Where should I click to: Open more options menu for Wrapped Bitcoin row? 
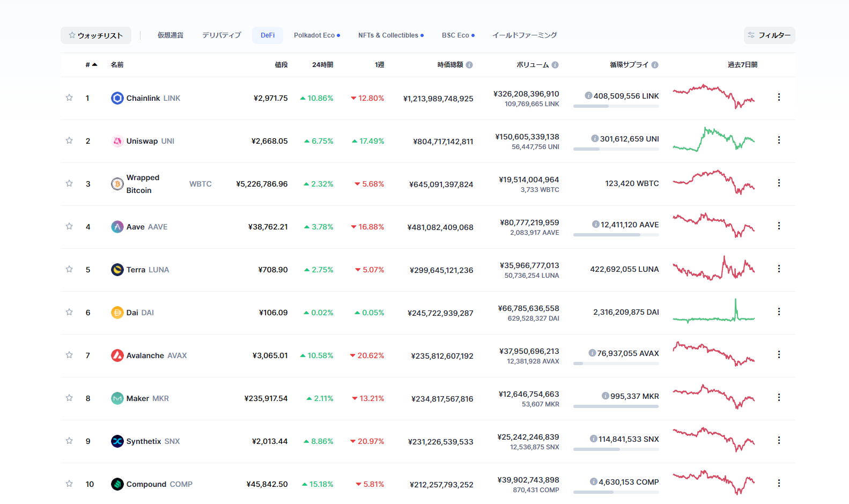[x=779, y=183]
